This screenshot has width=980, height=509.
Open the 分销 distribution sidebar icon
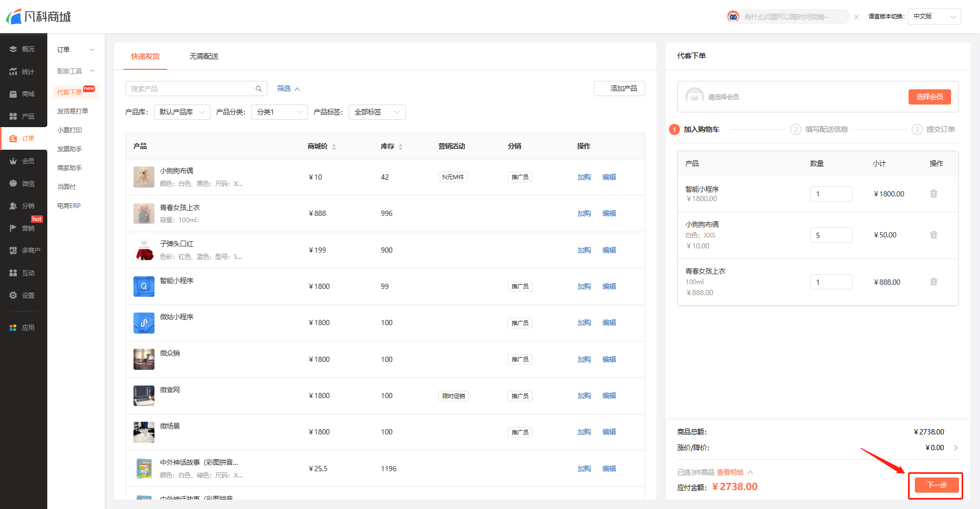[x=13, y=206]
